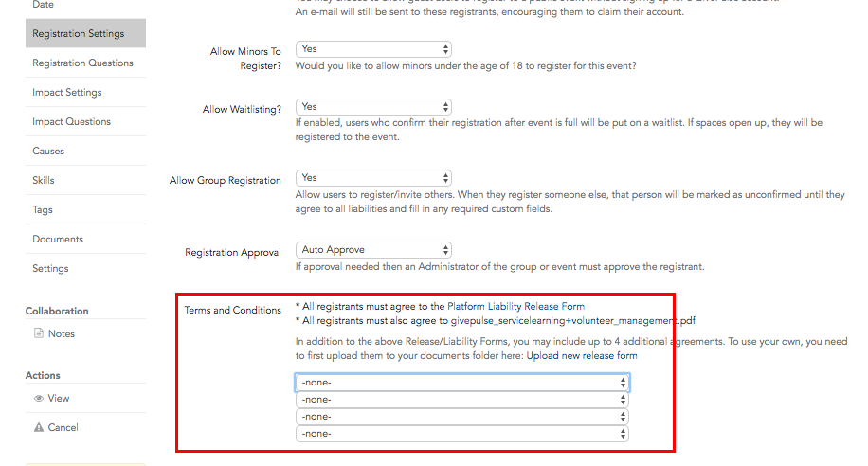868x466 pixels.
Task: Click the Allow Waitlisting? label
Action: click(x=242, y=109)
